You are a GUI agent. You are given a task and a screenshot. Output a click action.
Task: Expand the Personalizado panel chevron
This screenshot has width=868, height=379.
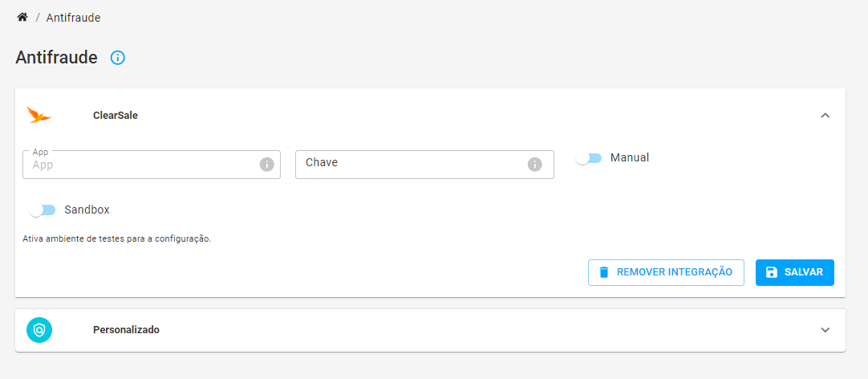pos(825,330)
